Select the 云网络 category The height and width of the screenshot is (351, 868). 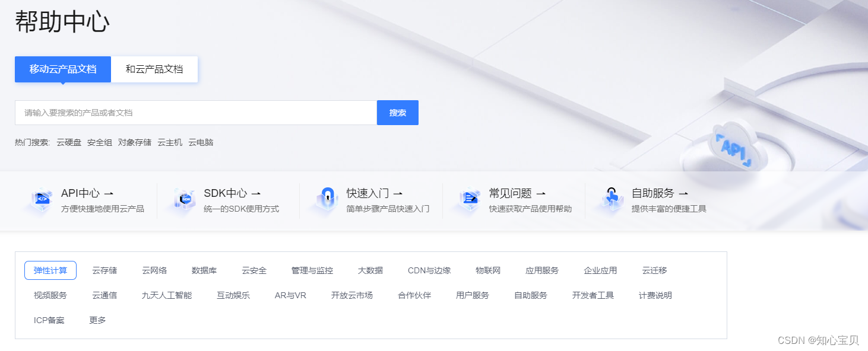[x=154, y=270]
